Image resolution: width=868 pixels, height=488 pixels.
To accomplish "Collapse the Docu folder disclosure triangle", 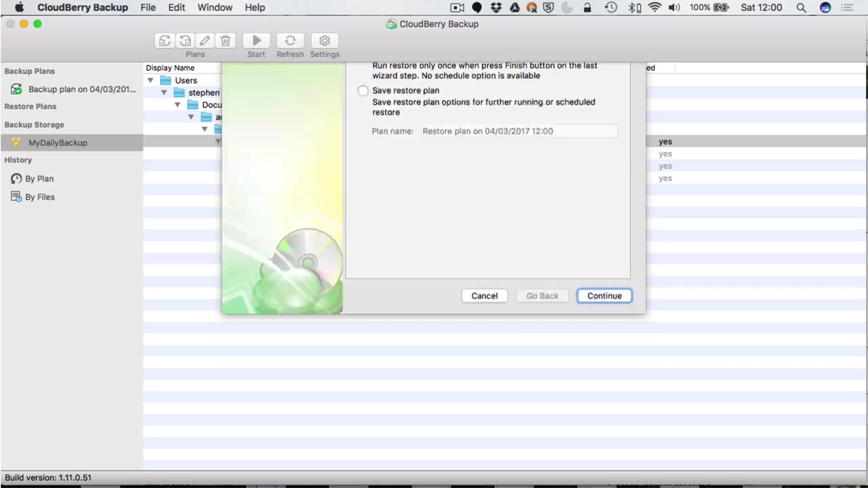I will pyautogui.click(x=178, y=105).
